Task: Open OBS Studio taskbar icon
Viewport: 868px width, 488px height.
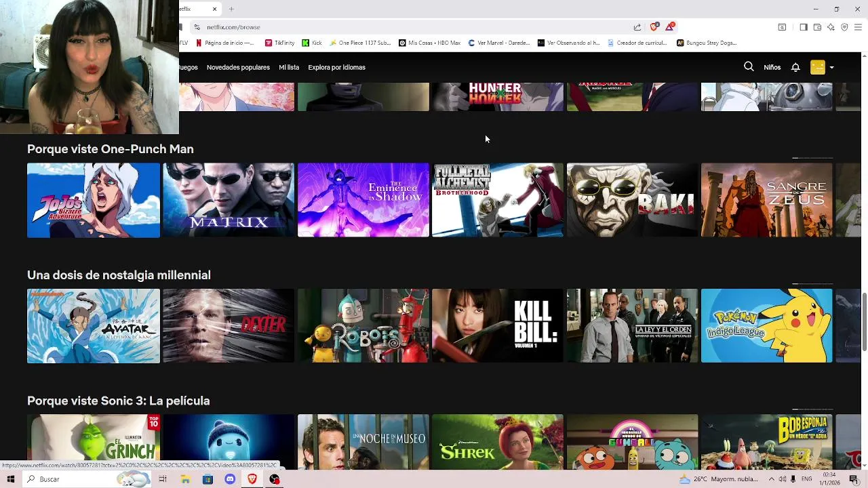Action: [x=275, y=479]
